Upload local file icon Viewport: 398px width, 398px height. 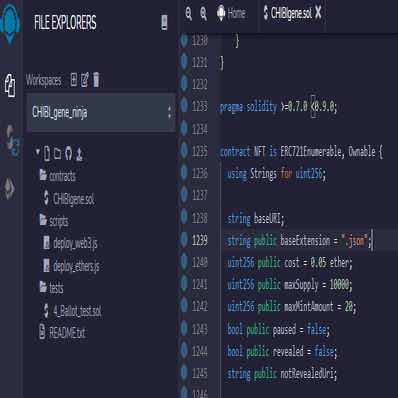coord(79,154)
